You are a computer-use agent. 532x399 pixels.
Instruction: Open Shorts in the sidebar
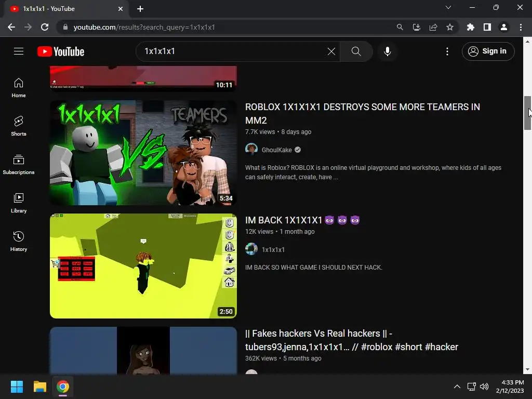pyautogui.click(x=19, y=126)
